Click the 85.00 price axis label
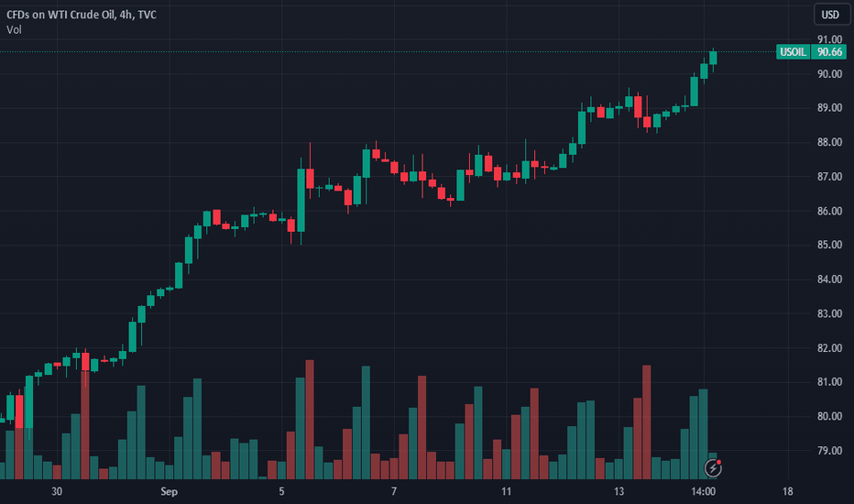Image resolution: width=854 pixels, height=504 pixels. tap(829, 245)
